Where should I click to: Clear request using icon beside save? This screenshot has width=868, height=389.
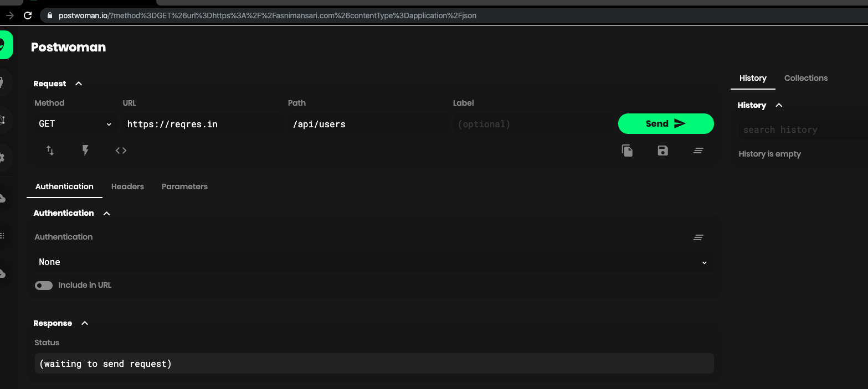coord(698,151)
